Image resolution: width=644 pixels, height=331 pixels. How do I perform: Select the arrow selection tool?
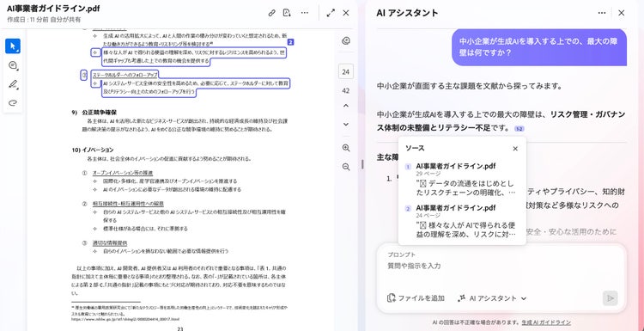point(13,46)
